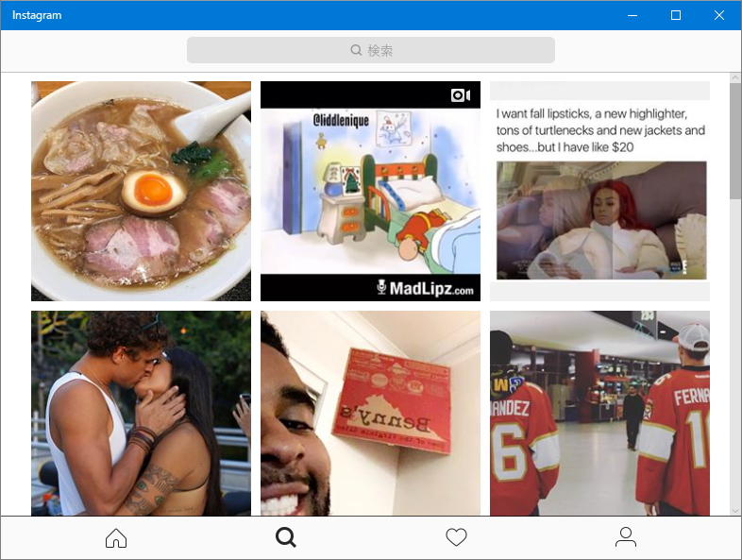Open the Benny's pizza box selfie post
The width and height of the screenshot is (742, 560).
point(370,414)
